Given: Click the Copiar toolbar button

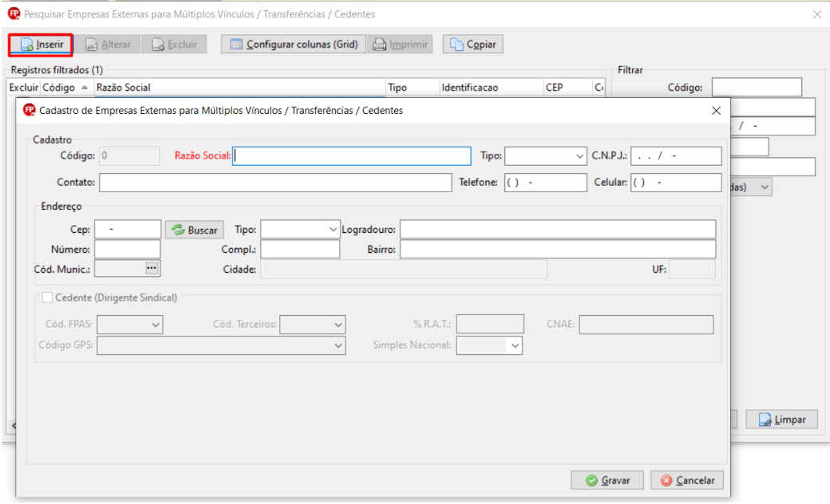Looking at the screenshot, I should click(472, 45).
